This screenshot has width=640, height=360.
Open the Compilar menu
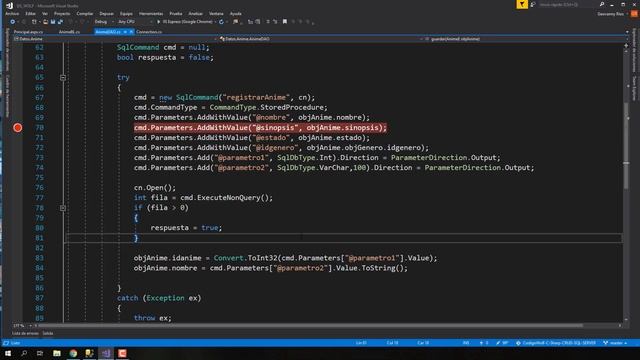coord(84,13)
